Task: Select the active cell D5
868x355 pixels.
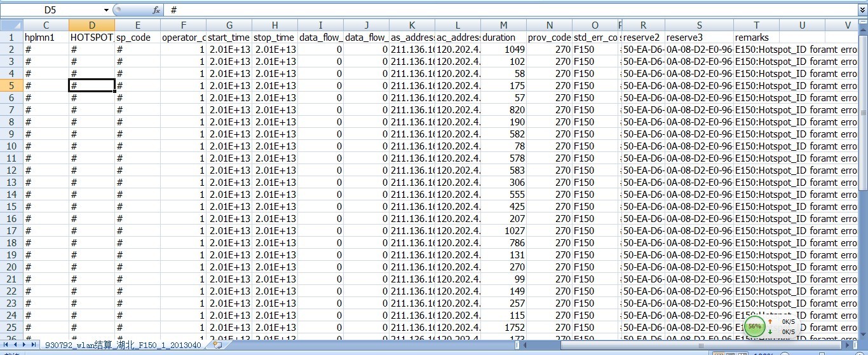Action: pos(92,85)
